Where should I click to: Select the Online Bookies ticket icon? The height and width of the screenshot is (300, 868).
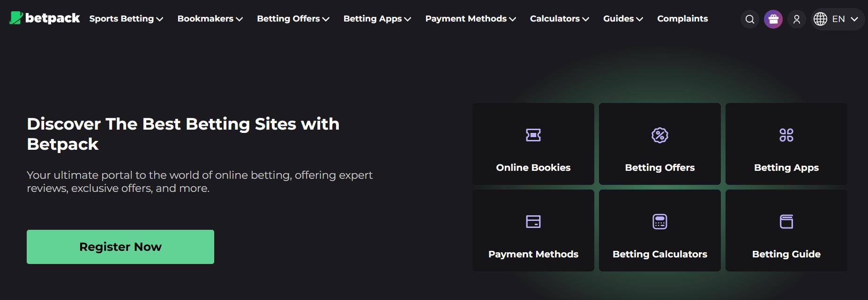coord(533,135)
